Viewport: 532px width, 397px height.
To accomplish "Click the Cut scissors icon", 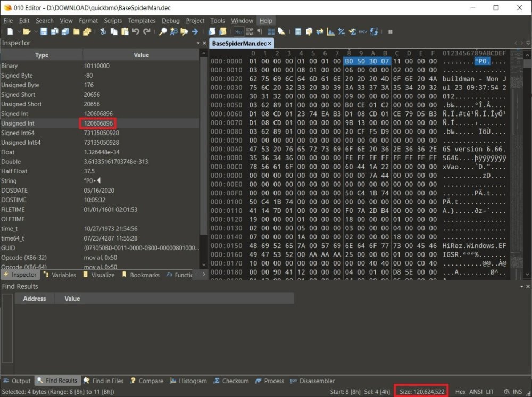I will pos(103,32).
